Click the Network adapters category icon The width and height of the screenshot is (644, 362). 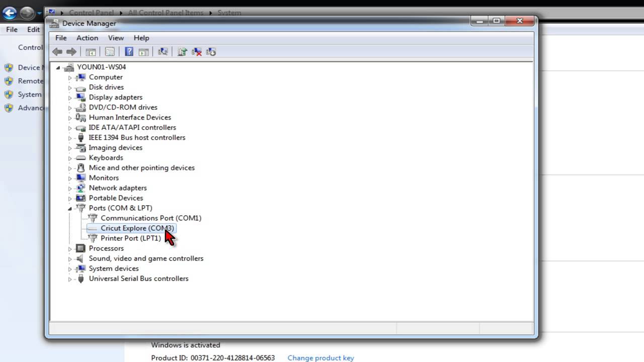pyautogui.click(x=80, y=188)
